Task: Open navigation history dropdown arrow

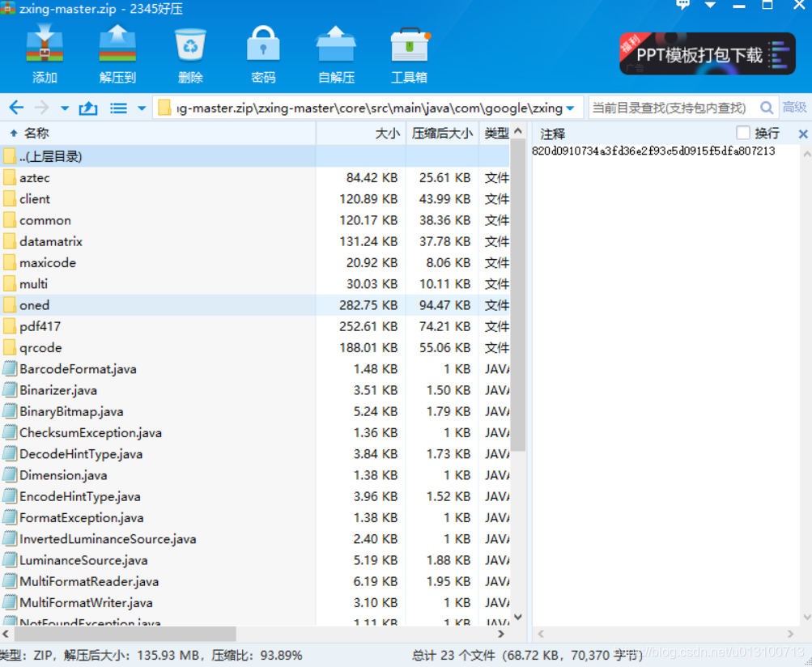Action: coord(65,108)
